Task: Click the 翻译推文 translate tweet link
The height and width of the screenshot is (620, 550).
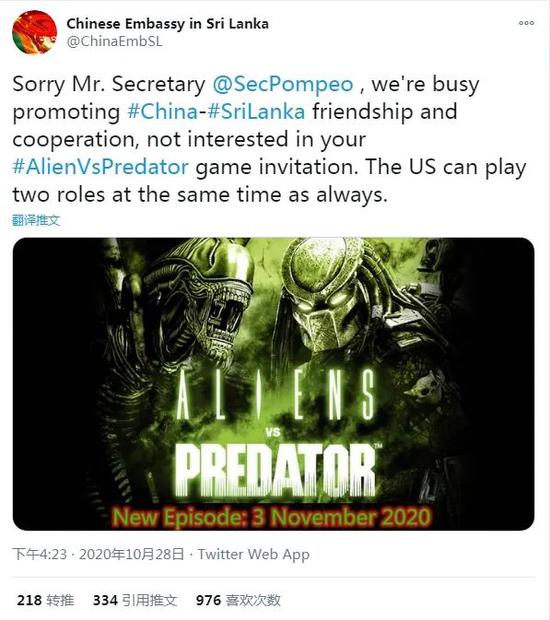Action: (x=36, y=220)
